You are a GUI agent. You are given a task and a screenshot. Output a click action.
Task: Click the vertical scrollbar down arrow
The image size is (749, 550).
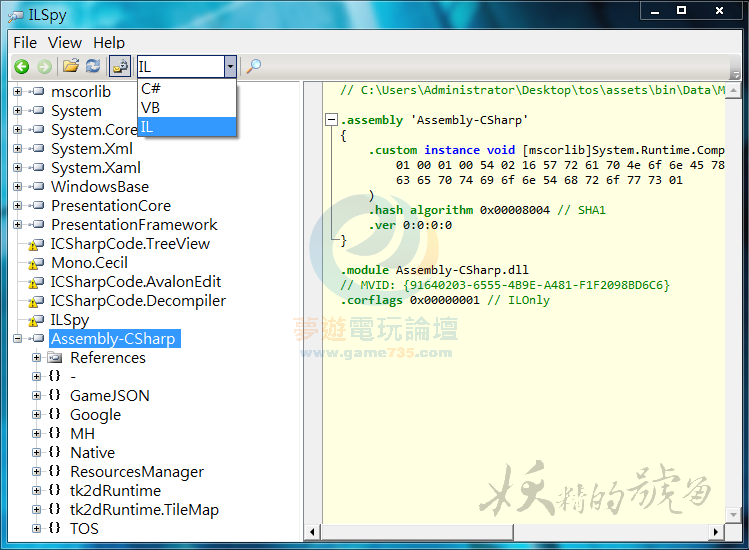coord(733,515)
